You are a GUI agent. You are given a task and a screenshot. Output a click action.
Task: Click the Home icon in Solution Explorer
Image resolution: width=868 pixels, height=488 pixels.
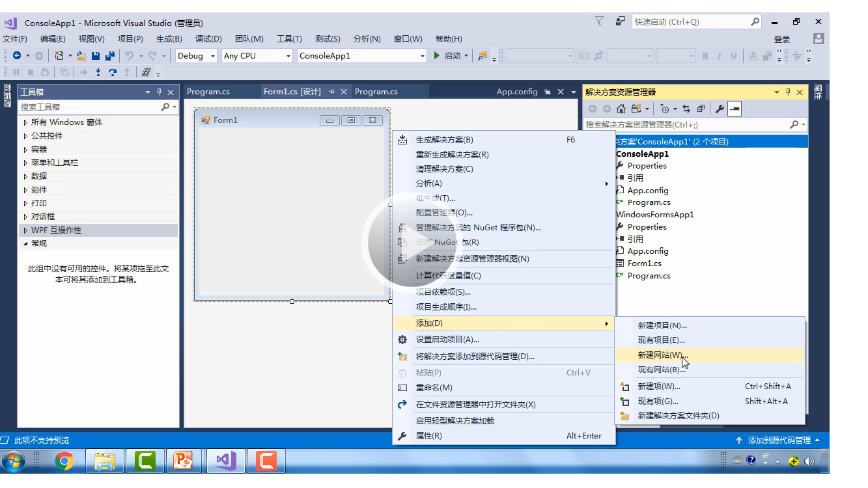(621, 109)
